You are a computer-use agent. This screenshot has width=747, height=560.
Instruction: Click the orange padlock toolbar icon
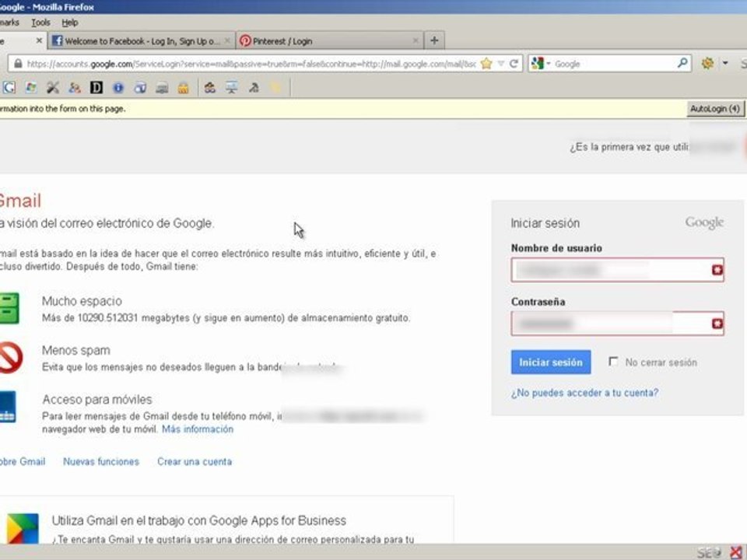[184, 88]
